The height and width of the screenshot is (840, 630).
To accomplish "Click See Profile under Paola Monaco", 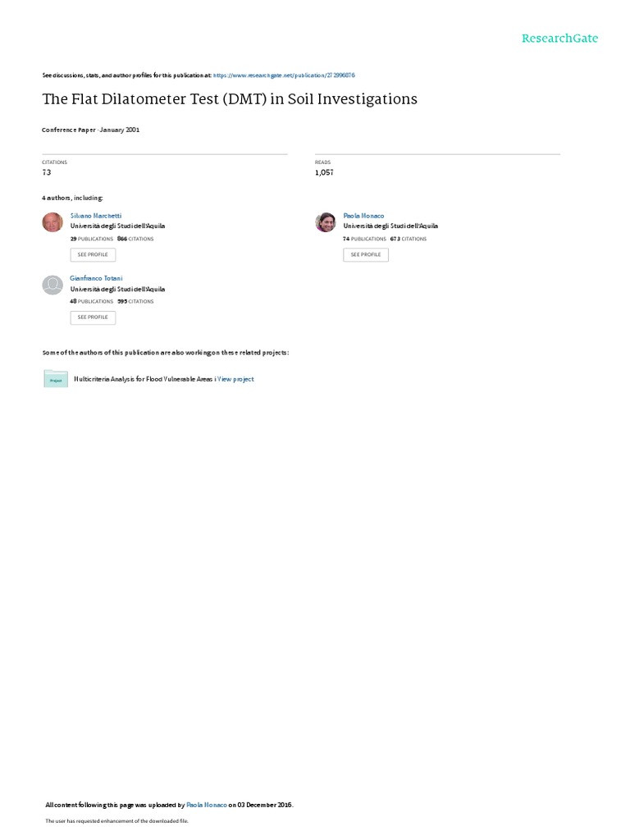I will click(366, 254).
